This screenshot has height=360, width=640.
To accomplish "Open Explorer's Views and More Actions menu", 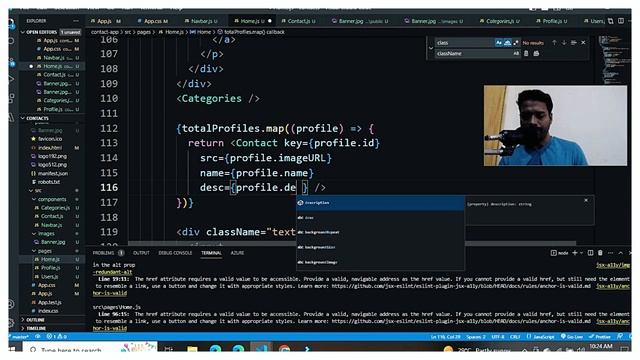I will (76, 21).
